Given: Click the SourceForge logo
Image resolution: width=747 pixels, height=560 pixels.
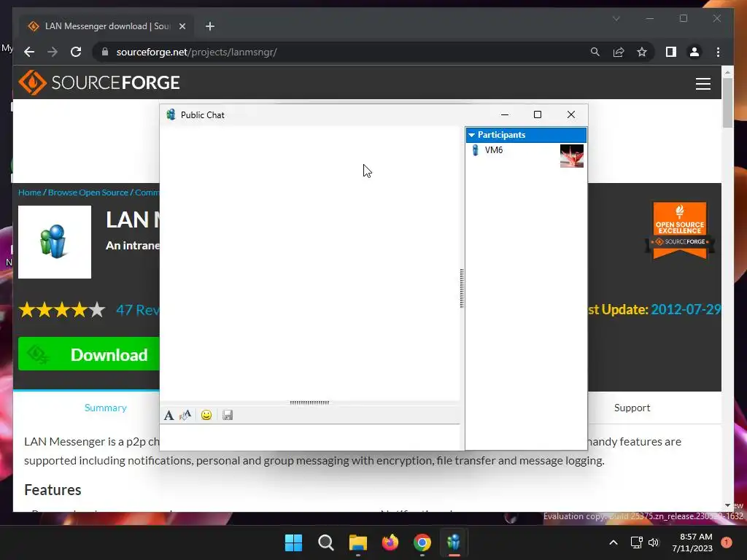Looking at the screenshot, I should tap(99, 82).
